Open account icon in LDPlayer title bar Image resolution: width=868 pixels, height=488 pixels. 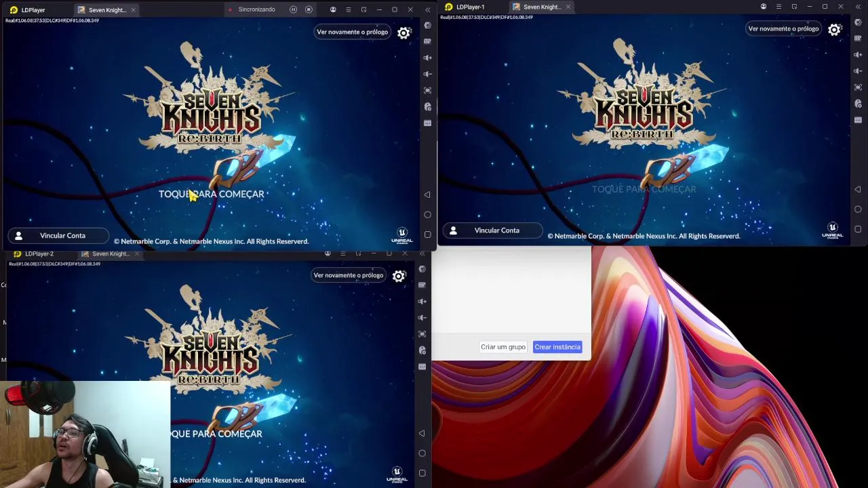[x=333, y=9]
